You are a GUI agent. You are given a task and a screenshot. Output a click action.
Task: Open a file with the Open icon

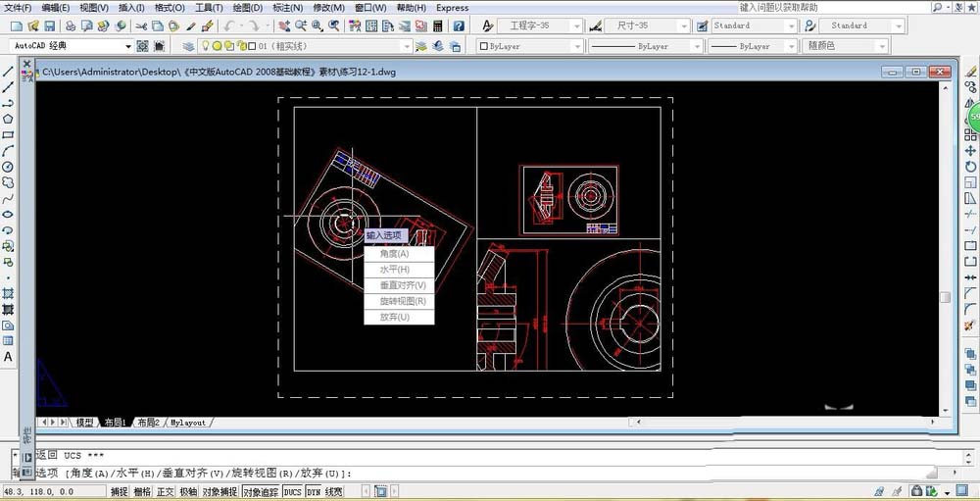click(x=33, y=26)
